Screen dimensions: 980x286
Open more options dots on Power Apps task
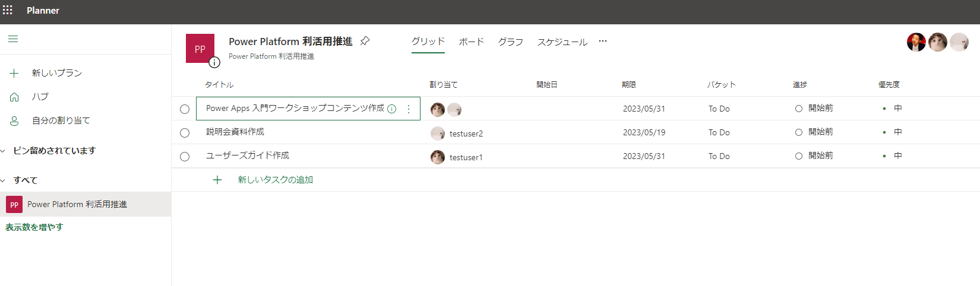pos(409,109)
